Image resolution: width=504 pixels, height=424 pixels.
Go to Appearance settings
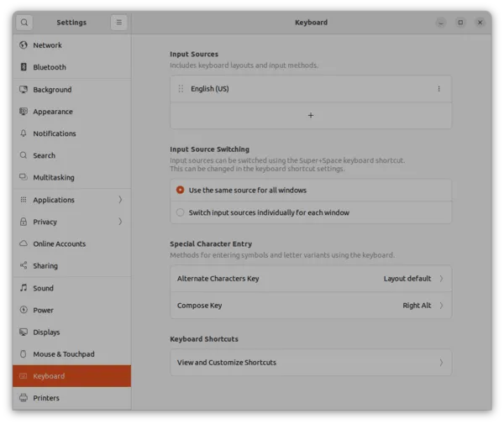[x=71, y=112]
